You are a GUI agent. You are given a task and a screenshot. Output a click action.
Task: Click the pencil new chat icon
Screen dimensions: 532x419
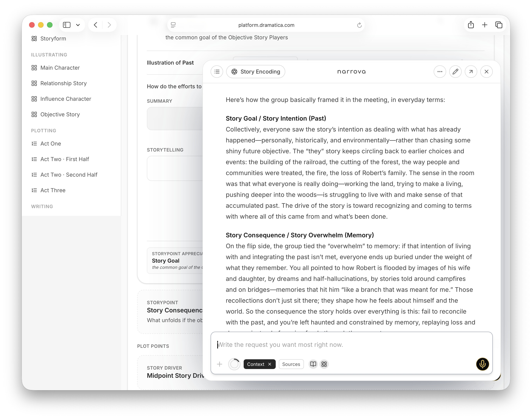pyautogui.click(x=455, y=72)
